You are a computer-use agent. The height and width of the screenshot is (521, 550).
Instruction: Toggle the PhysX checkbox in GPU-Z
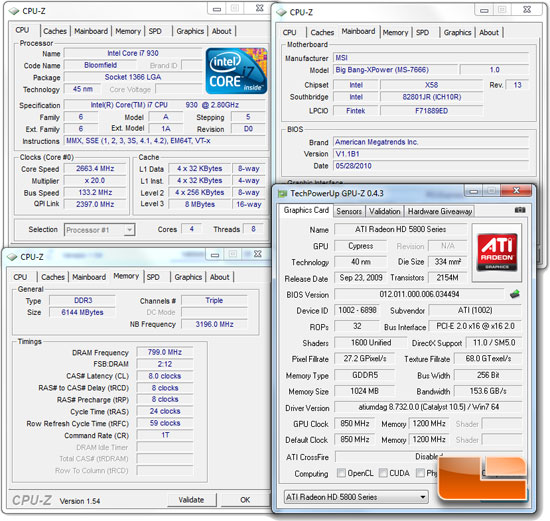420,473
